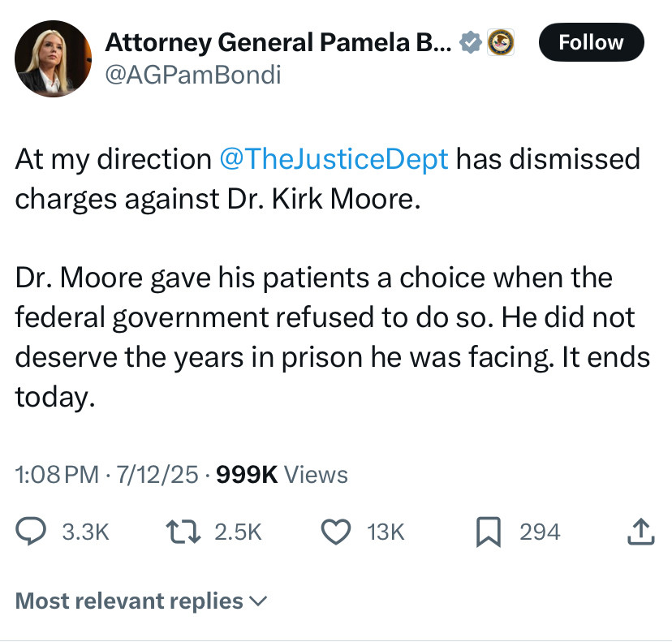The height and width of the screenshot is (642, 672).
Task: Click the blue verified checkmark badge
Action: click(x=471, y=42)
